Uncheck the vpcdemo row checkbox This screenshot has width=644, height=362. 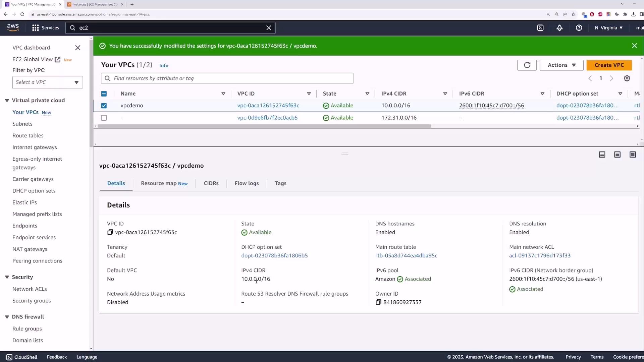(x=104, y=106)
